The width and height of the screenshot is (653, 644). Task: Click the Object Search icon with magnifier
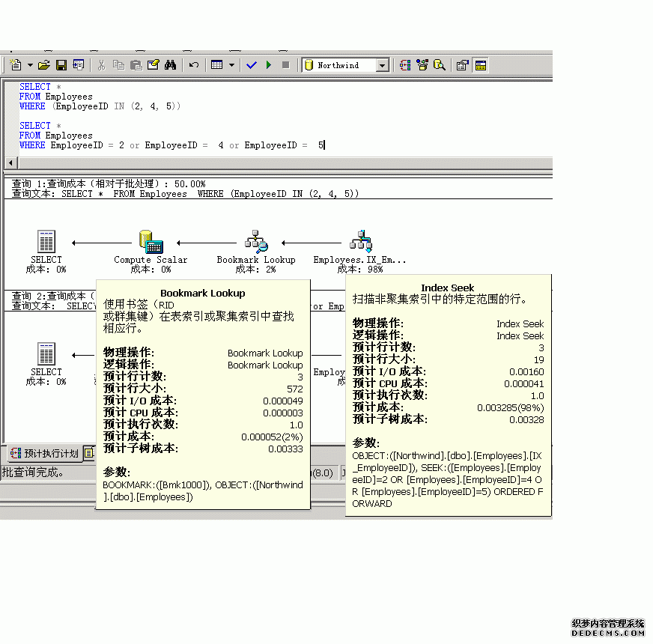pyautogui.click(x=440, y=65)
